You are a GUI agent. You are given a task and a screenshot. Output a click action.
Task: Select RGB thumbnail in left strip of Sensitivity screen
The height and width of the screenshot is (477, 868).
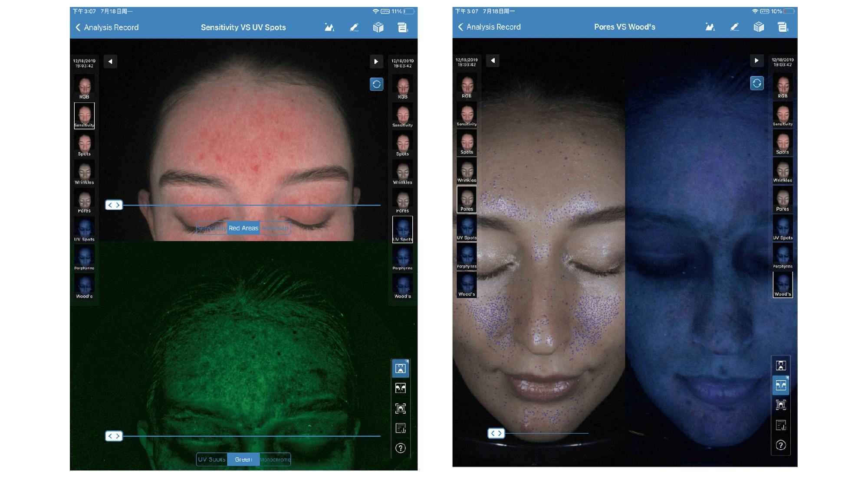(x=84, y=87)
